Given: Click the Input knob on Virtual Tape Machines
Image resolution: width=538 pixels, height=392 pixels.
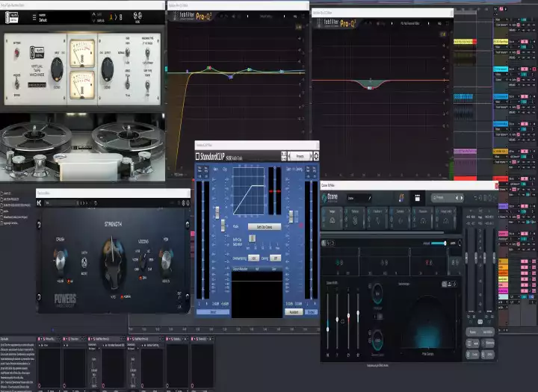Looking at the screenshot, I should 57,69.
